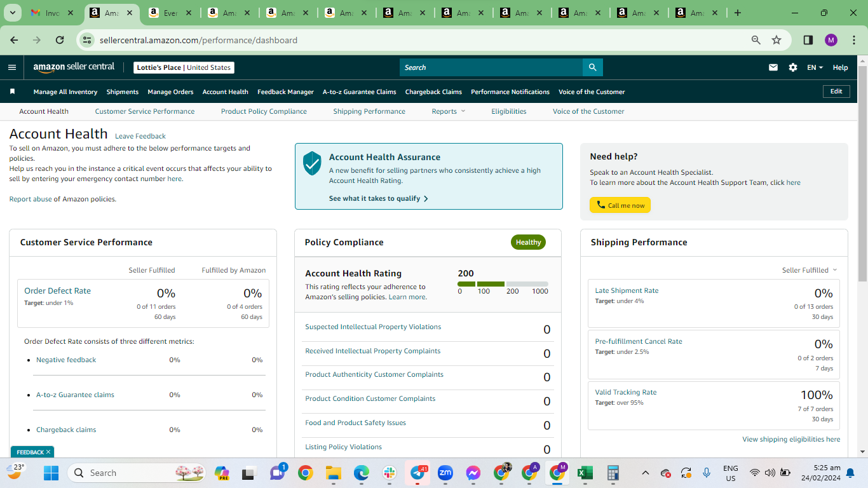The width and height of the screenshot is (868, 488).
Task: Bookmark this page with the star icon
Action: pyautogui.click(x=776, y=40)
